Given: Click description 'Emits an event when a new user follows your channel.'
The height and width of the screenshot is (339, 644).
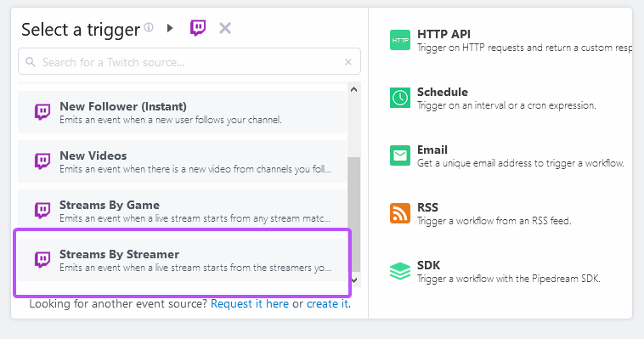Looking at the screenshot, I should coord(171,120).
